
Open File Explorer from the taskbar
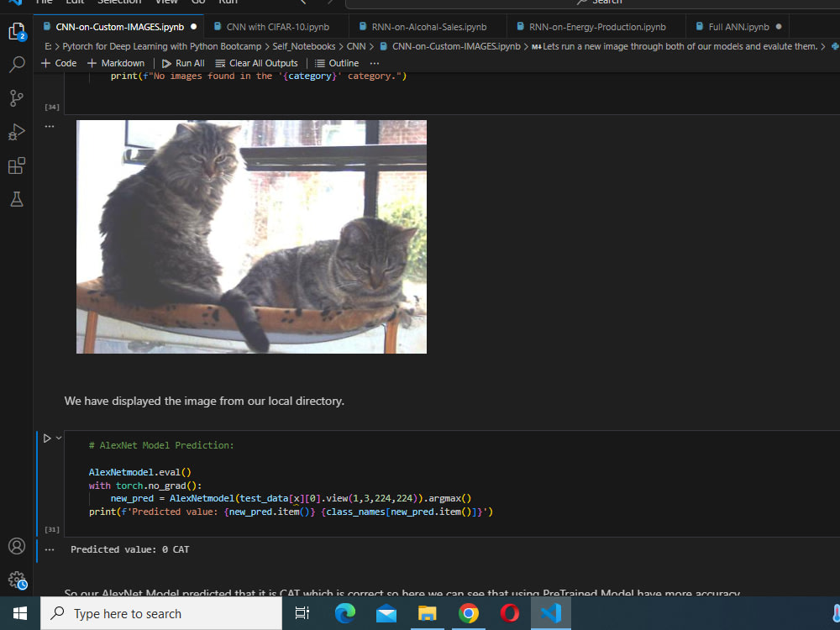428,613
